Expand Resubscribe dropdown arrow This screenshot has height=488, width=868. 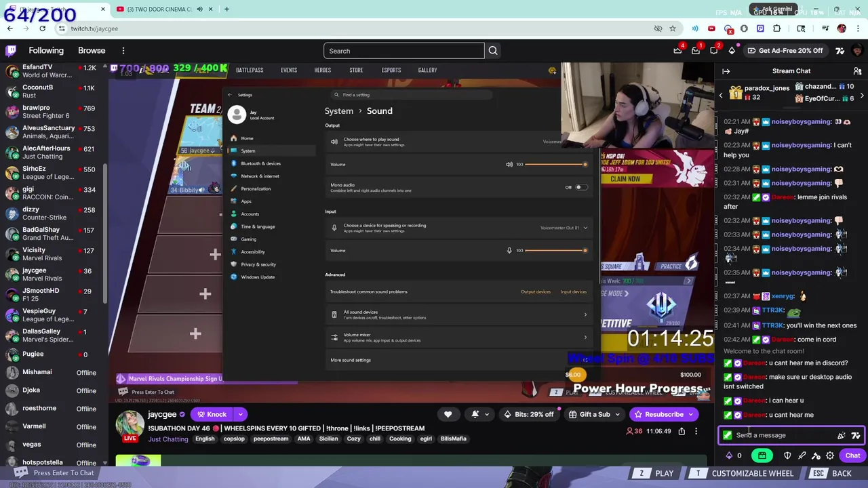point(691,414)
